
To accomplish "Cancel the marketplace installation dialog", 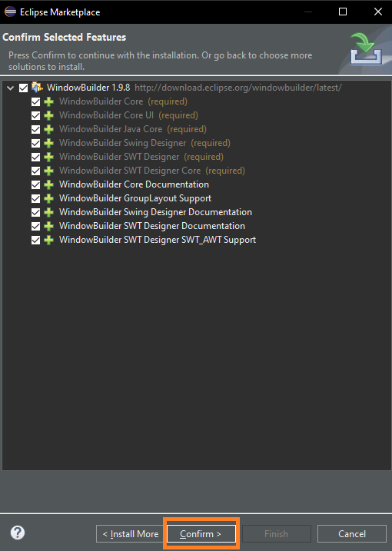I will (x=352, y=534).
